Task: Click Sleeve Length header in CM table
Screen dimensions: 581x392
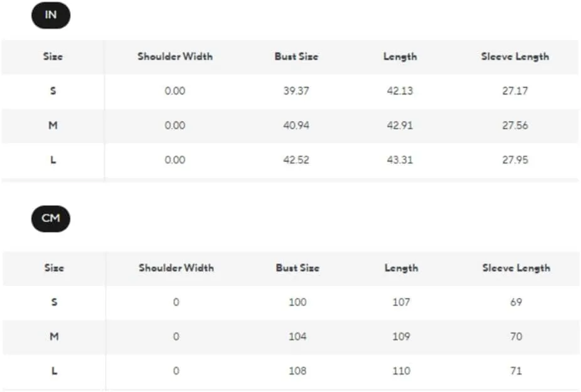Action: point(516,268)
